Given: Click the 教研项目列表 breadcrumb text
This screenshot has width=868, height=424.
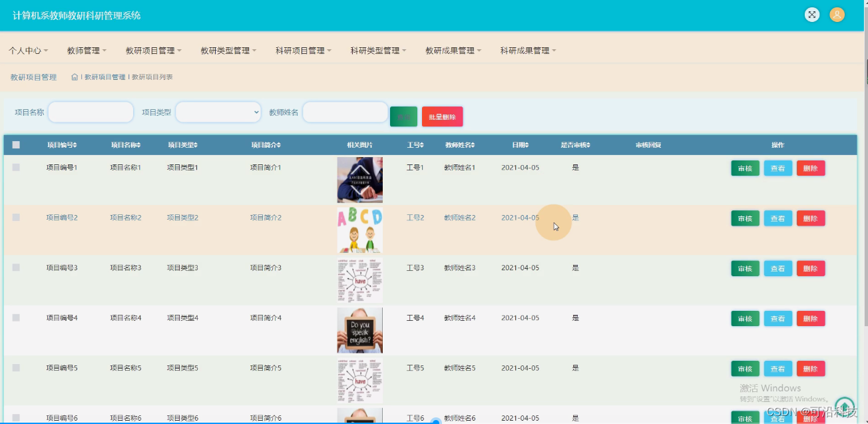Looking at the screenshot, I should point(152,77).
